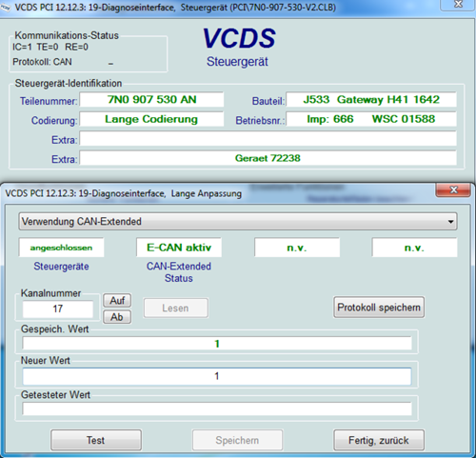The image size is (476, 458).
Task: Click the last 'n.v.' value box
Action: click(x=414, y=248)
